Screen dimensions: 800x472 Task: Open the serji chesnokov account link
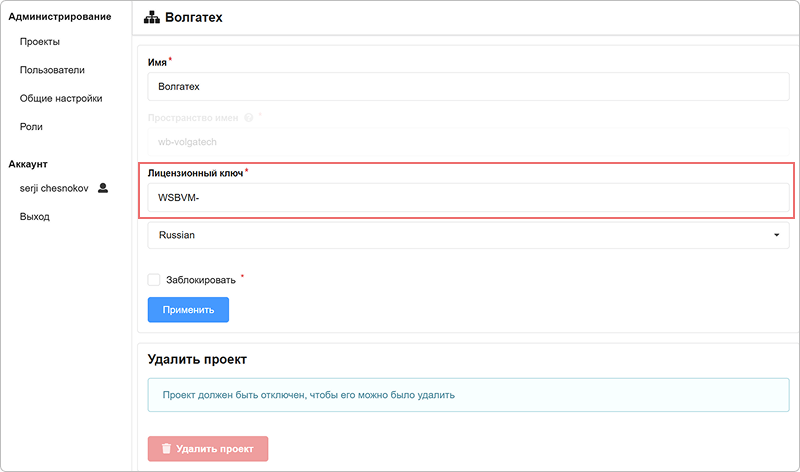54,188
